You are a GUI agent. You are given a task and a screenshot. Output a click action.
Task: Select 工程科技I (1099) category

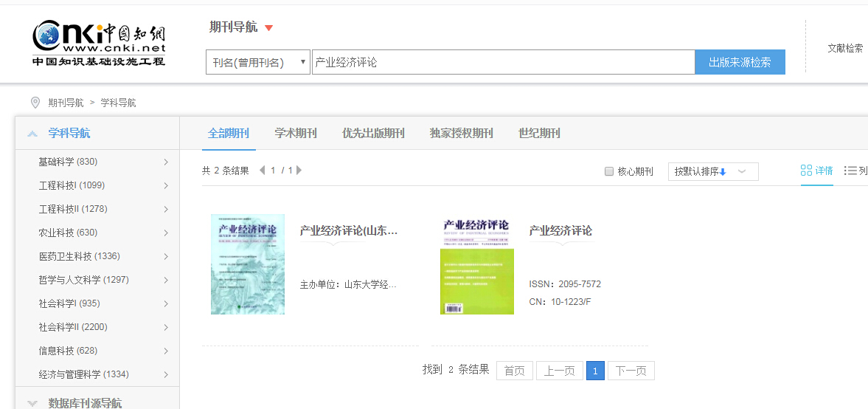pyautogui.click(x=72, y=185)
